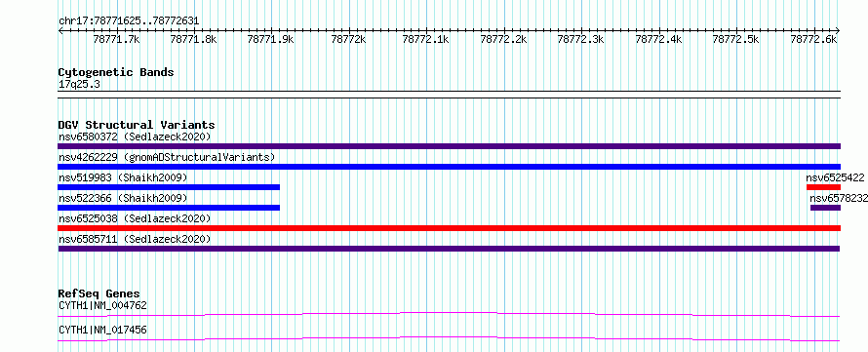
Task: Open the nsv4262229 (gnomADStructuralVariants) label
Action: pos(167,157)
